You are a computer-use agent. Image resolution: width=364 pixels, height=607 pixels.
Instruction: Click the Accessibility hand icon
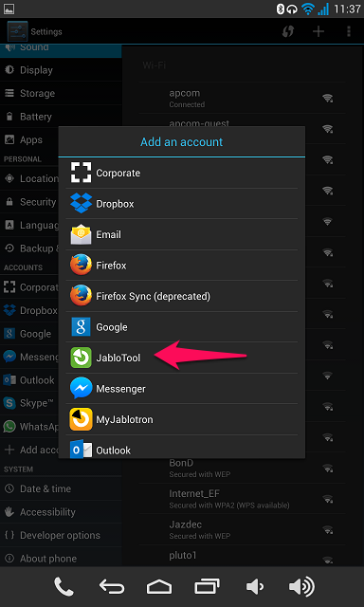[x=9, y=512]
